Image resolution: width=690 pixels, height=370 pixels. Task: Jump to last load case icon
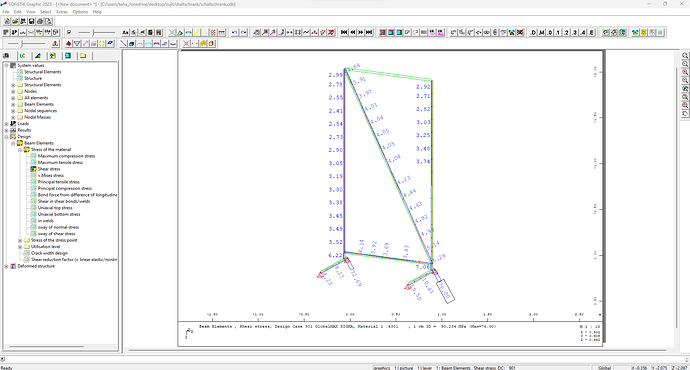pos(369,32)
